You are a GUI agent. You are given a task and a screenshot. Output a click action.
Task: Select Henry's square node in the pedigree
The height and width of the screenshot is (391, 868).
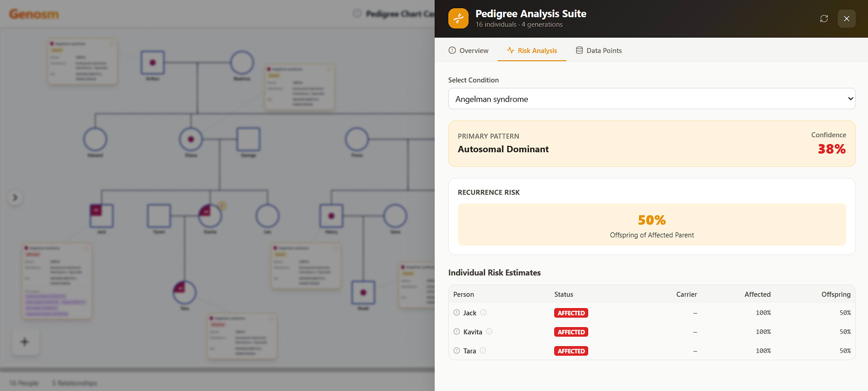[331, 216]
